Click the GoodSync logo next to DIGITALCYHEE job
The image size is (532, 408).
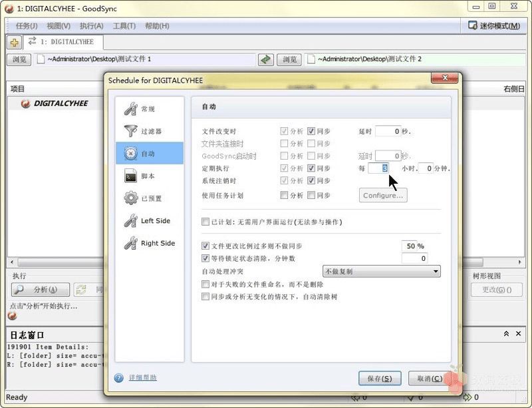tap(25, 104)
